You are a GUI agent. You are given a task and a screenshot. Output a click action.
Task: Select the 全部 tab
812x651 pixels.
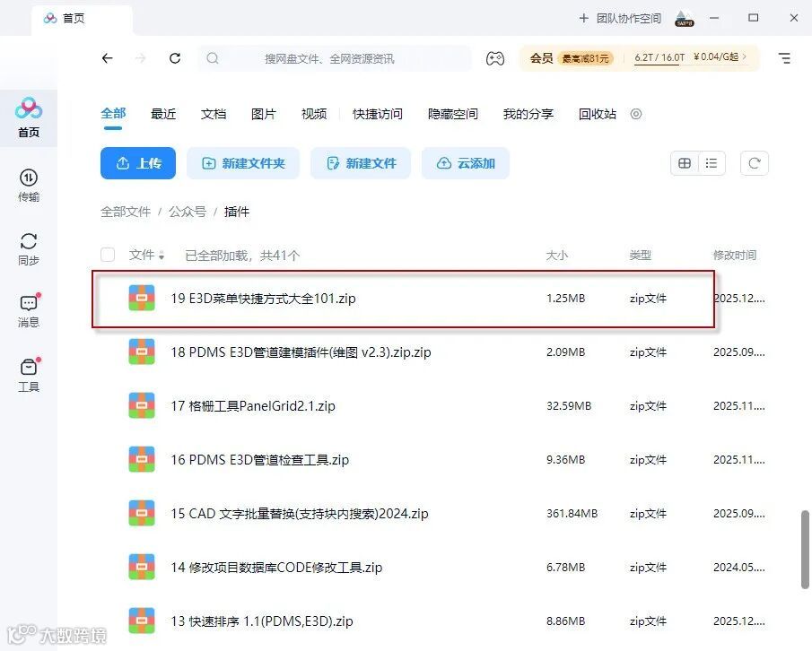[113, 114]
